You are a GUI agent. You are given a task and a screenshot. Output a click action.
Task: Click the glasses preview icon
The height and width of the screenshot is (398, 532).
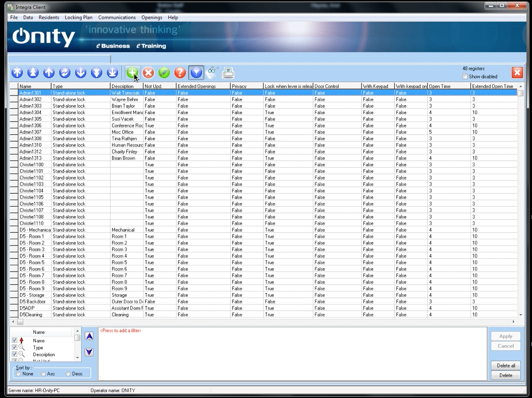[x=212, y=73]
